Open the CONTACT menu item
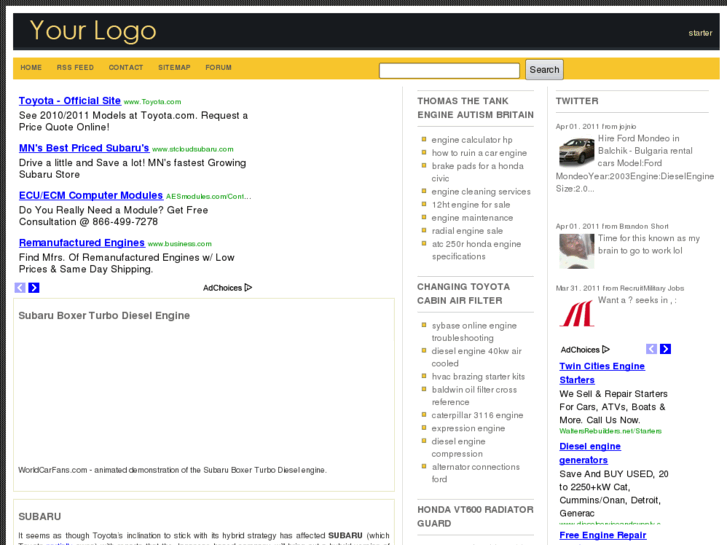Image resolution: width=727 pixels, height=545 pixels. tap(126, 68)
